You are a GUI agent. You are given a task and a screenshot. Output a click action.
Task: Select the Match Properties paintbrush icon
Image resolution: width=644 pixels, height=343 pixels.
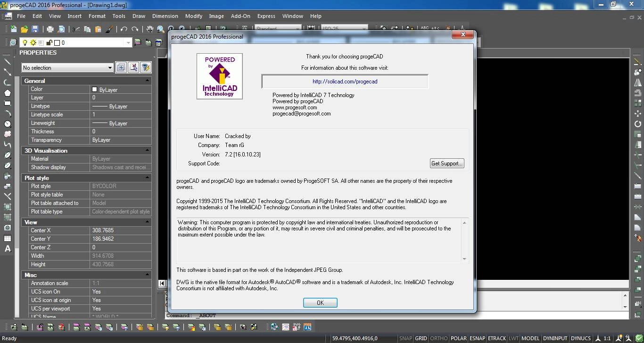(x=109, y=29)
